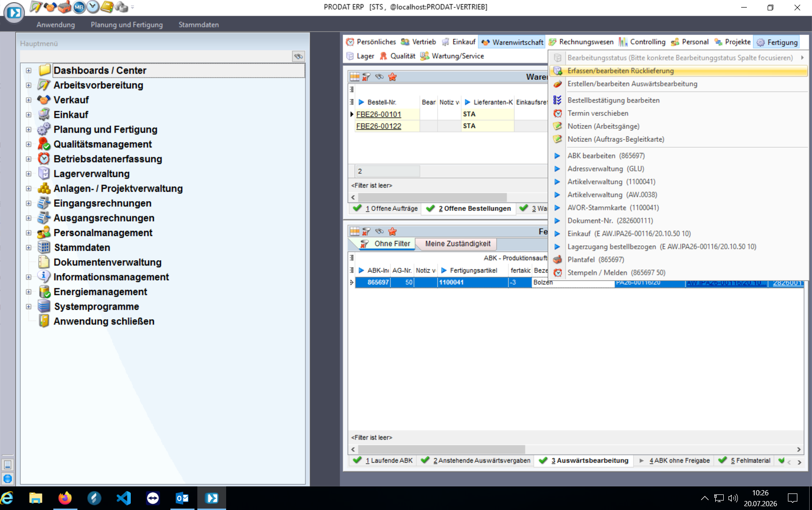812x510 pixels.
Task: Click the grid layout icon in Warenwirtschaft panel
Action: (355, 76)
